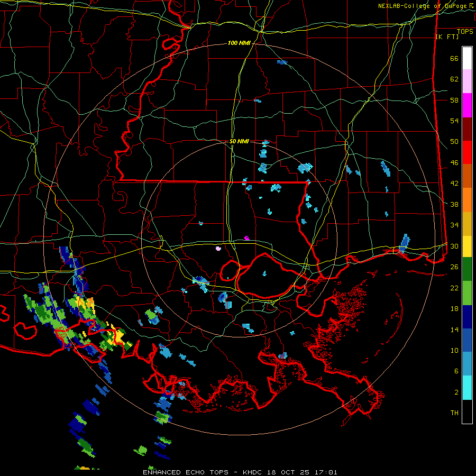Select the '66' legend value
This screenshot has width=476, height=476.
[454, 59]
